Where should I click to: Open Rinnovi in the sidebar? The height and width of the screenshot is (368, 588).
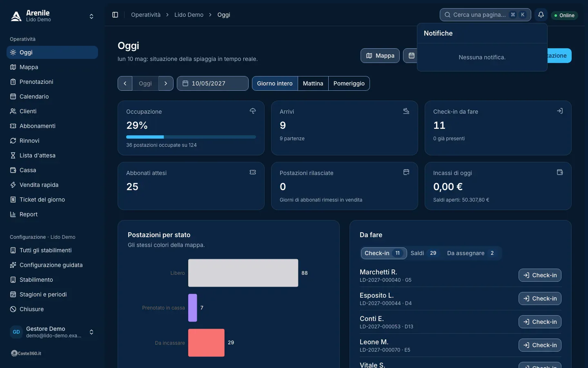coord(52,141)
